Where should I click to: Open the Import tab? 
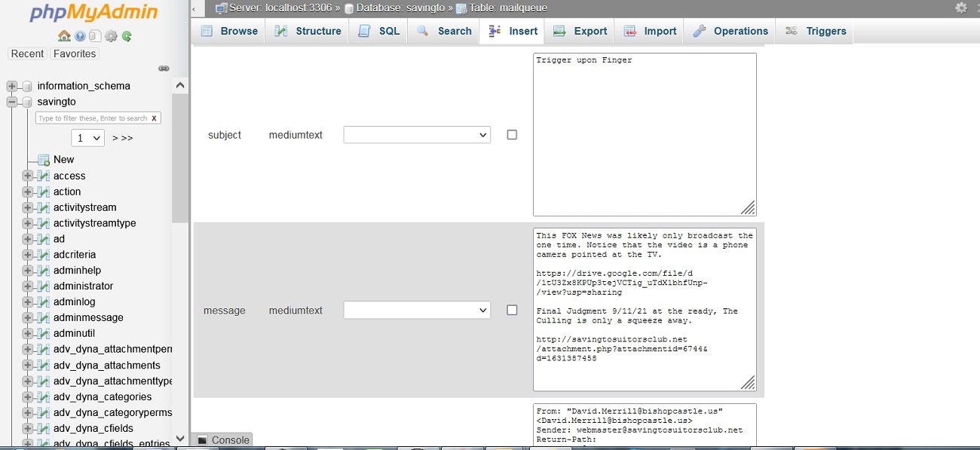(x=649, y=31)
